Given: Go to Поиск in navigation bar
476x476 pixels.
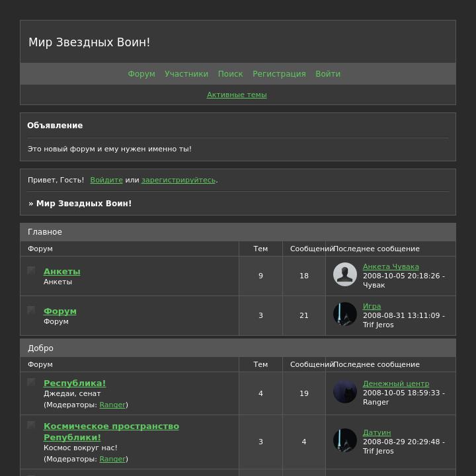Looking at the screenshot, I should point(231,74).
